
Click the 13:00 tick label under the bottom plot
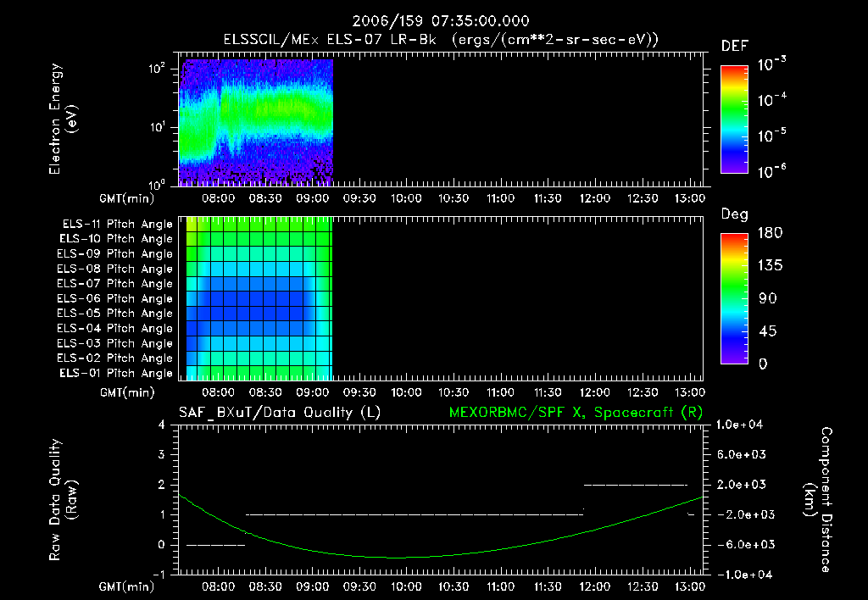coord(690,586)
